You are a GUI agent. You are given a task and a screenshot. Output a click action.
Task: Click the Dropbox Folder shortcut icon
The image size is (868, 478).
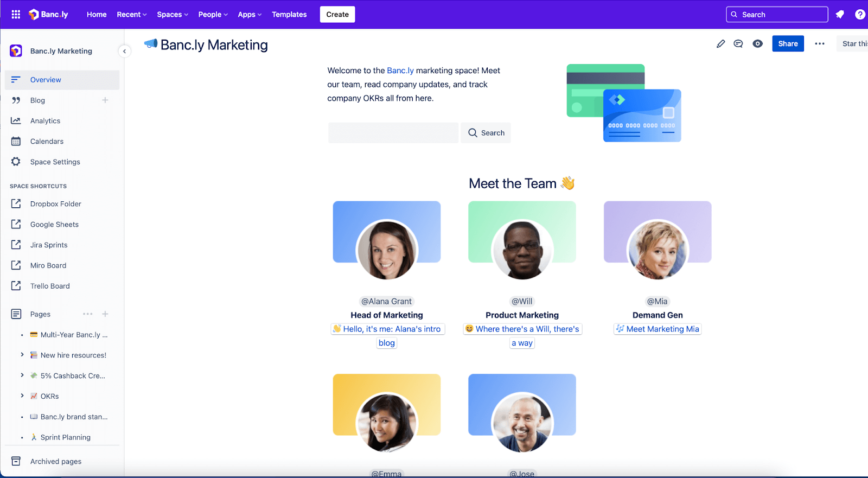click(16, 203)
